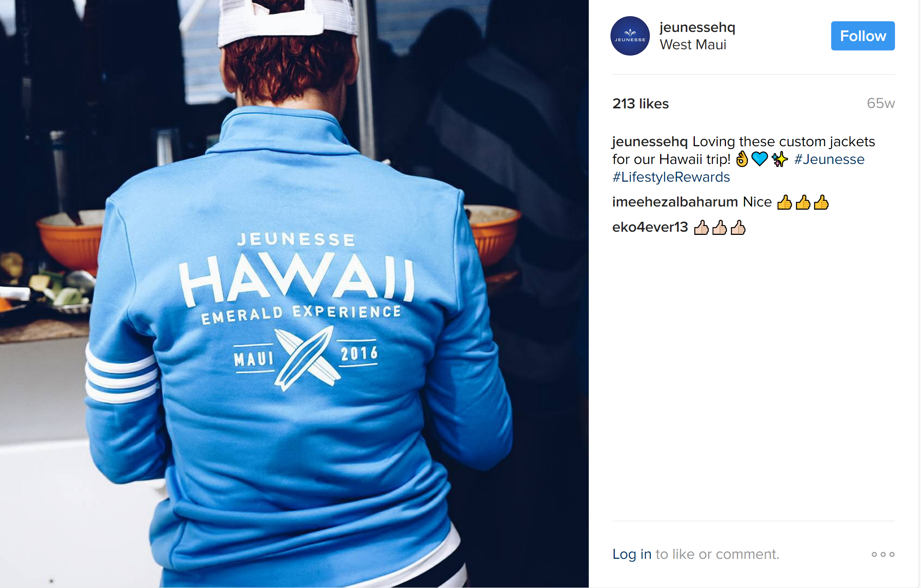Viewport: 921px width, 588px height.
Task: Open the #Jeunesse hashtag
Action: point(829,159)
